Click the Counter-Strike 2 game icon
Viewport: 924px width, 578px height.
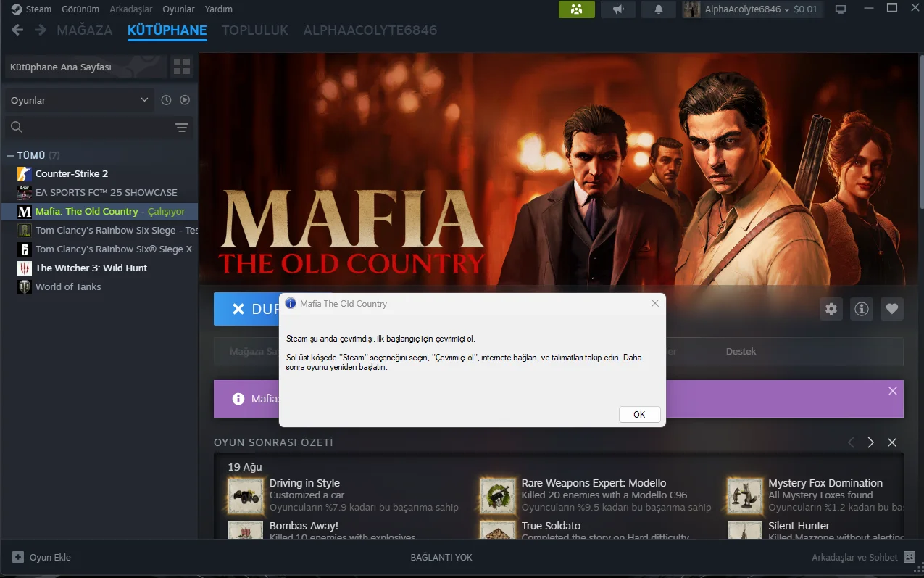(24, 174)
